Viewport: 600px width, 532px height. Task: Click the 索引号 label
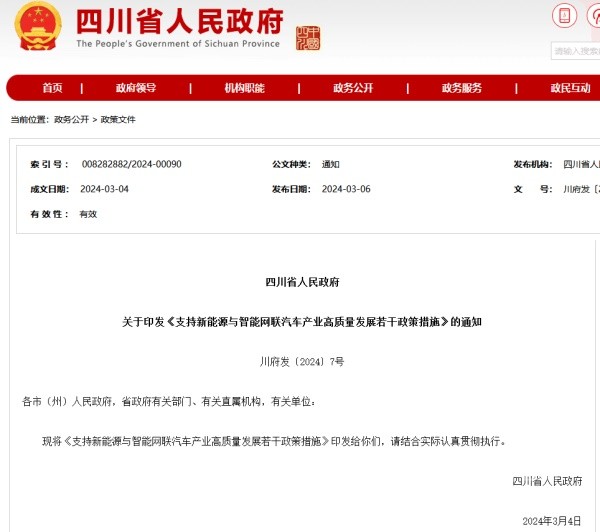[x=49, y=164]
